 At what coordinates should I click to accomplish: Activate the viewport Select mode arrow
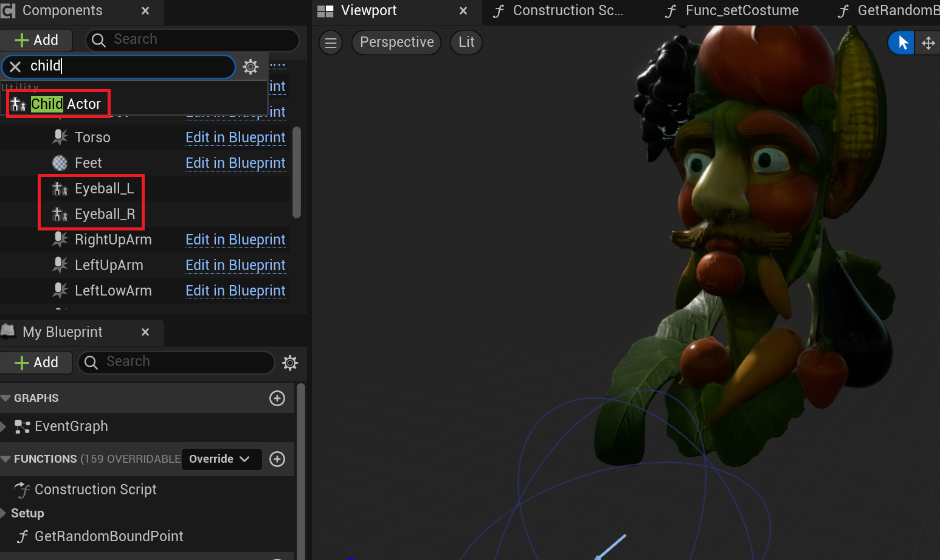tap(902, 43)
